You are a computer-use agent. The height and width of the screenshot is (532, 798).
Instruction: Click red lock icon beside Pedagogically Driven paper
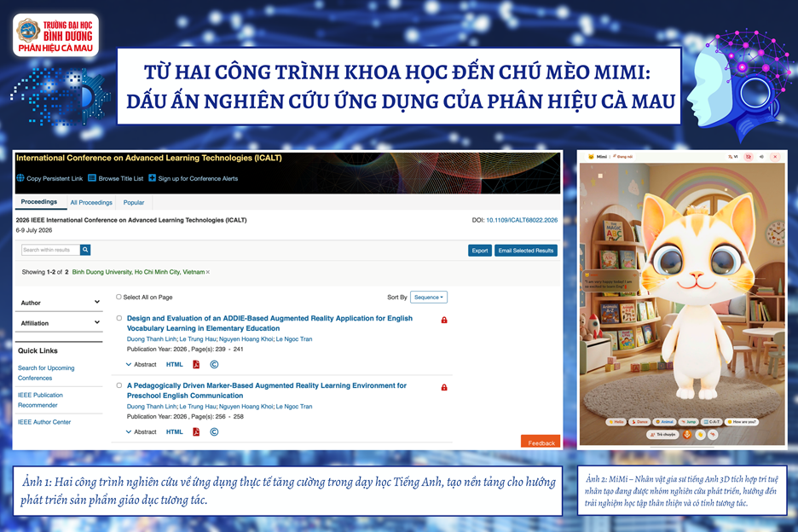click(x=444, y=387)
